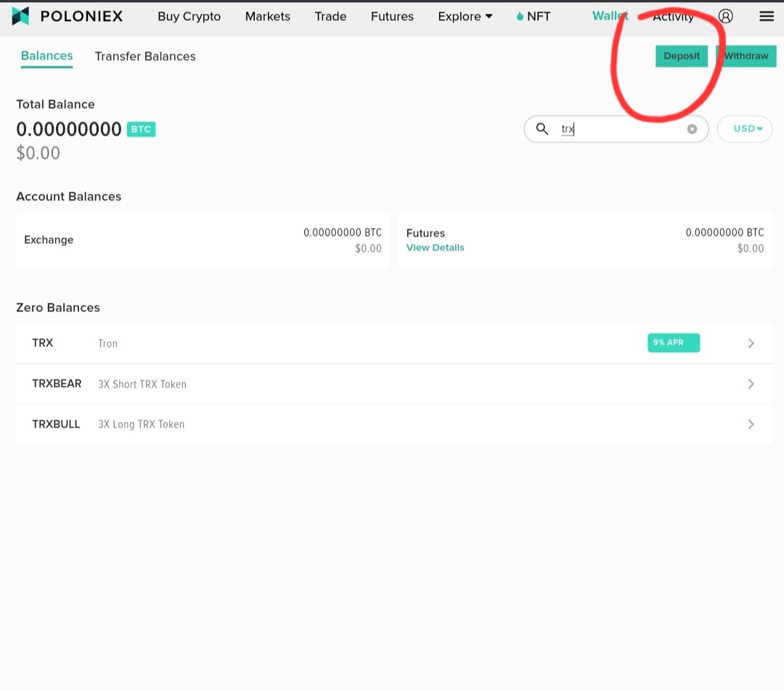Click the 9% APR badge
784x691 pixels.
point(674,343)
